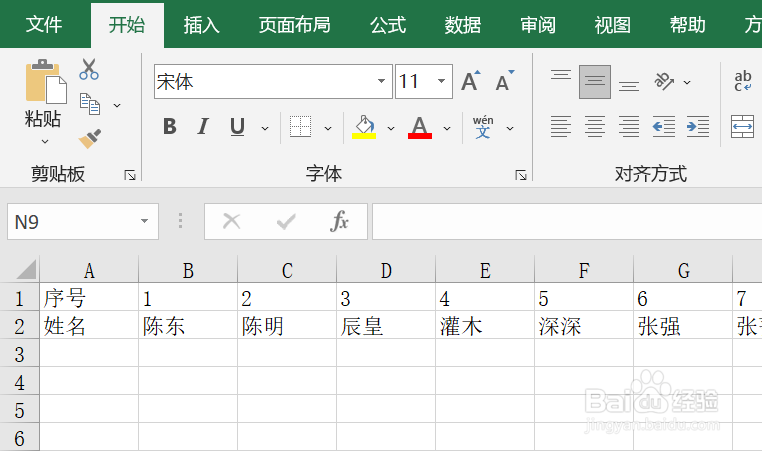The height and width of the screenshot is (451, 762).
Task: Open font group dialog launcher
Action: (x=521, y=175)
